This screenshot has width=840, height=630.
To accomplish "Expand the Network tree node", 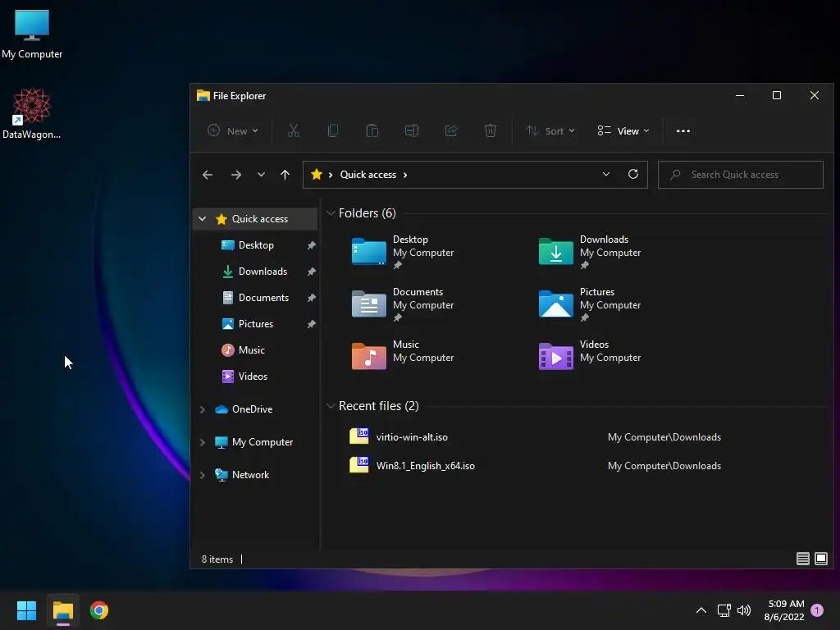I will tap(202, 475).
